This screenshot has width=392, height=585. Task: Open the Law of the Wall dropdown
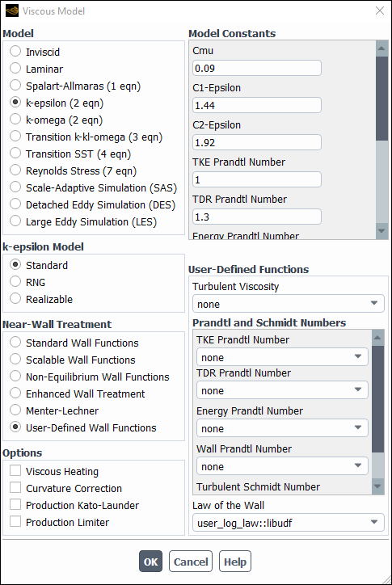[289, 523]
